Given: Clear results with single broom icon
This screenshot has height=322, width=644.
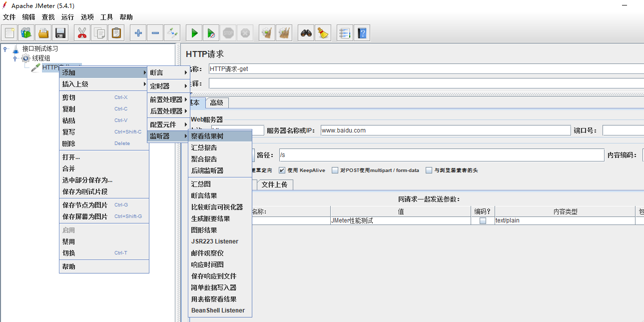Looking at the screenshot, I should coord(267,33).
